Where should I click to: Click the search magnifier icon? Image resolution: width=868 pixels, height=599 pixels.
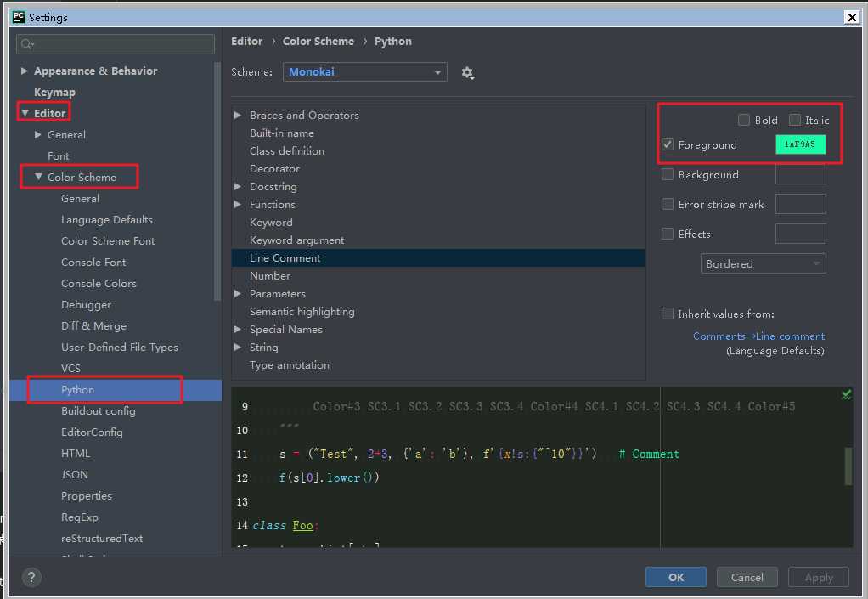point(26,43)
